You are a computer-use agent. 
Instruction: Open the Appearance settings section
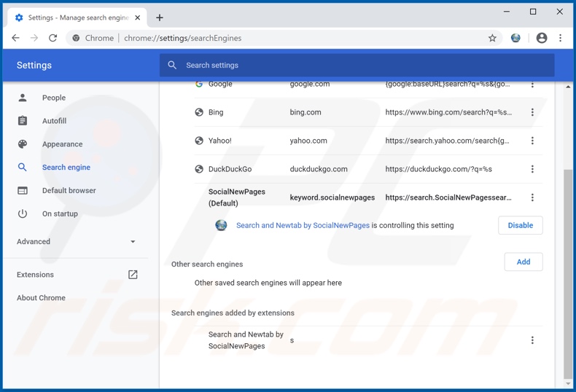(62, 144)
